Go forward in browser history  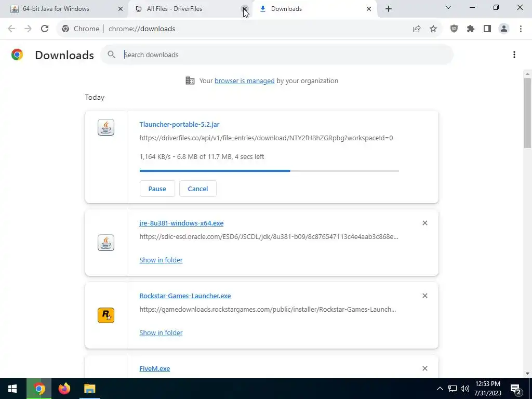pos(28,29)
